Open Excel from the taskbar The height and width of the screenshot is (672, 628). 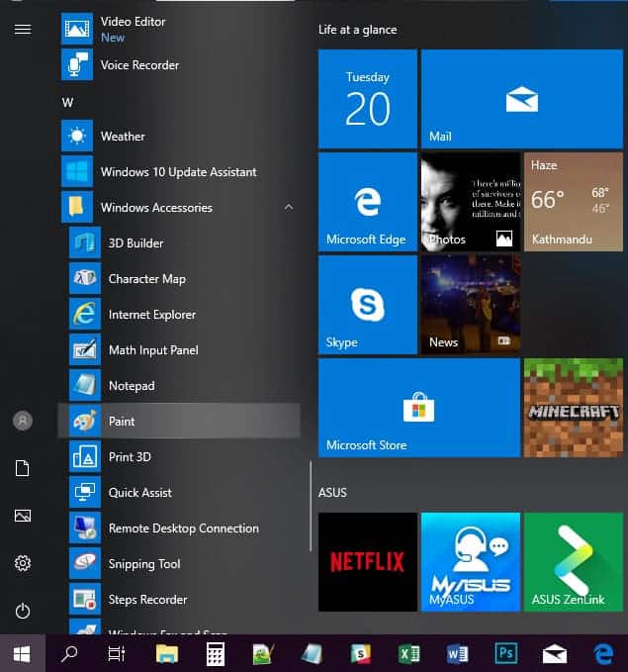pos(409,653)
